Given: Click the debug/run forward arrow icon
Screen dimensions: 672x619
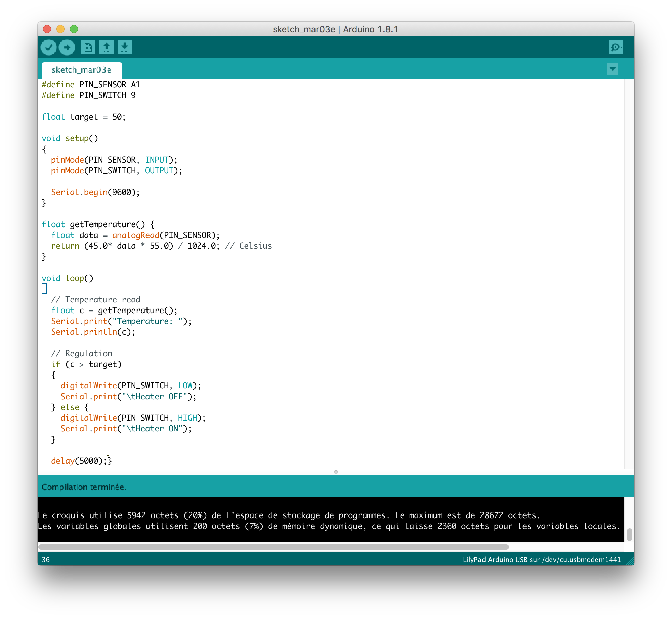Looking at the screenshot, I should tap(66, 47).
